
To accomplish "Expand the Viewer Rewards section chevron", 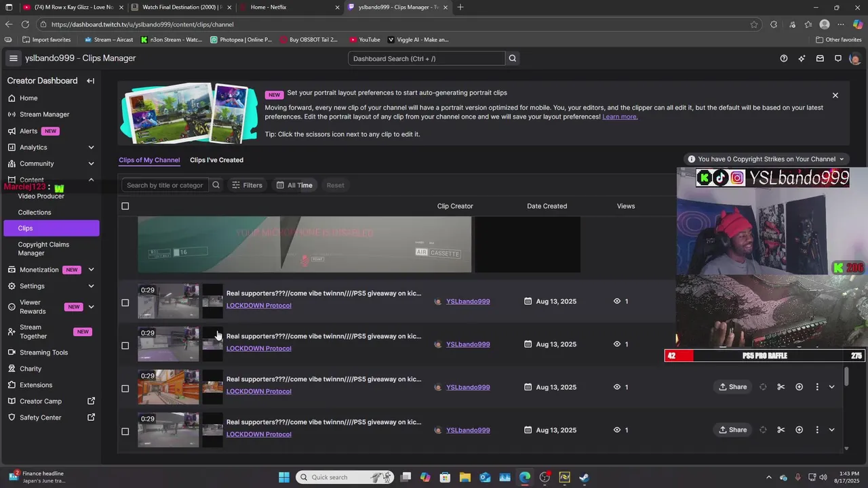I will click(91, 306).
